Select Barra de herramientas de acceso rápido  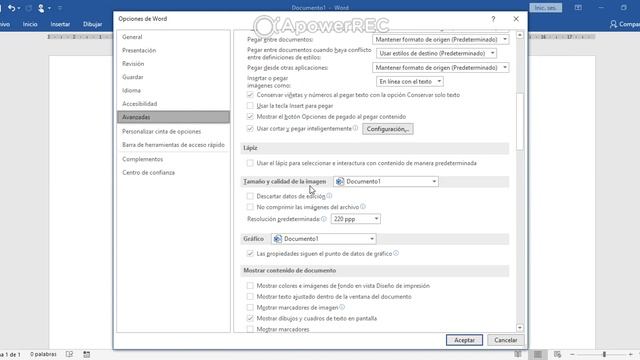[x=173, y=145]
